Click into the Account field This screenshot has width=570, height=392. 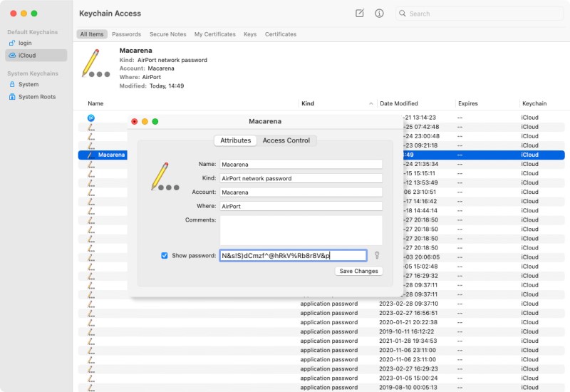click(x=301, y=192)
